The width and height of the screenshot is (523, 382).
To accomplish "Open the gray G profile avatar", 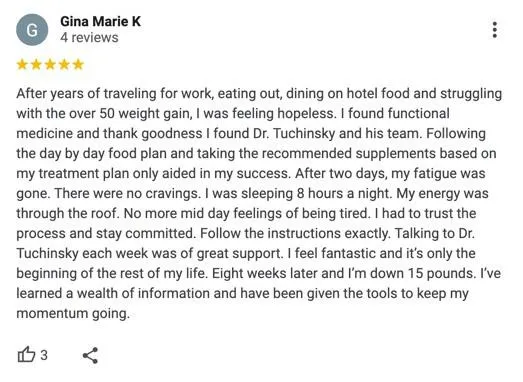I will pos(32,30).
